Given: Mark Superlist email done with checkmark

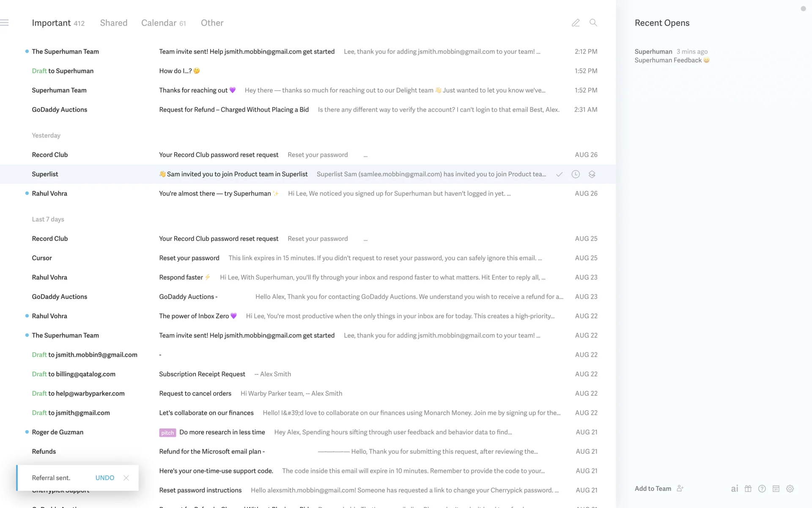Looking at the screenshot, I should coord(559,174).
